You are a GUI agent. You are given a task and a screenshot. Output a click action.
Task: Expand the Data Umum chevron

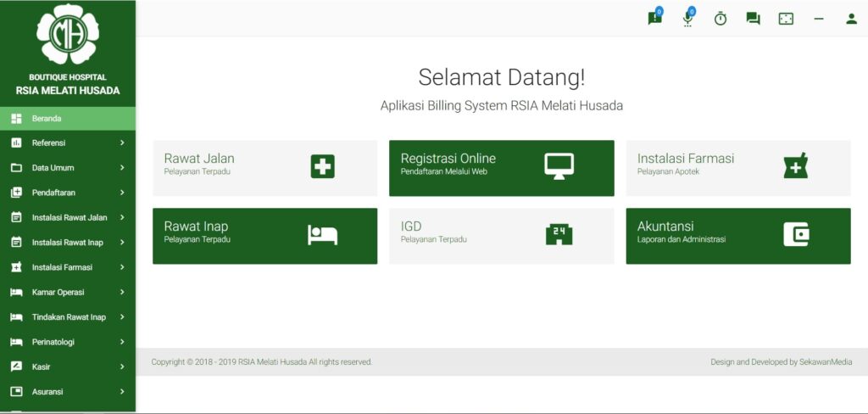tap(122, 168)
